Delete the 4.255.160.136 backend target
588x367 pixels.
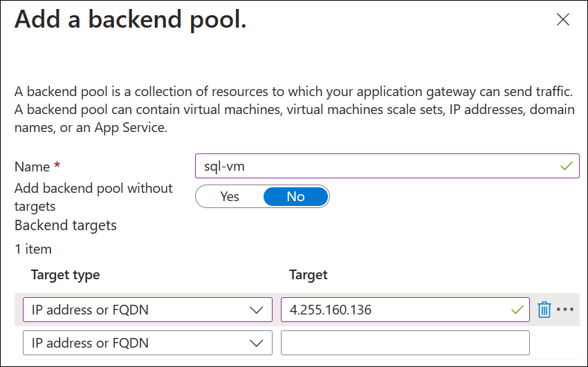[x=544, y=310]
